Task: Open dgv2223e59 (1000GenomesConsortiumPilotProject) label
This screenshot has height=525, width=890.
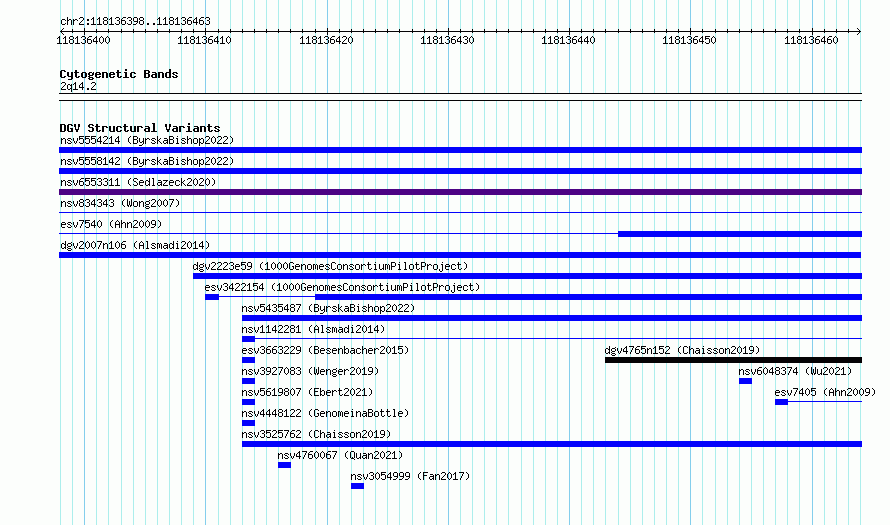Action: pos(330,266)
